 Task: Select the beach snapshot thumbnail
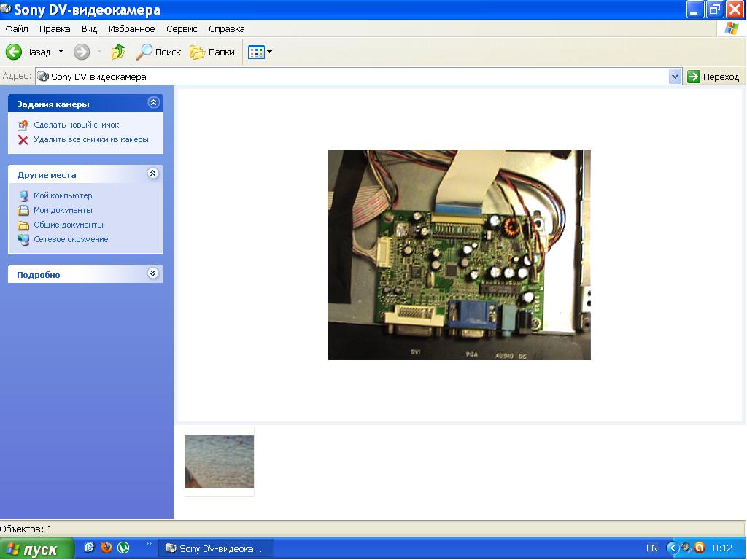point(220,461)
